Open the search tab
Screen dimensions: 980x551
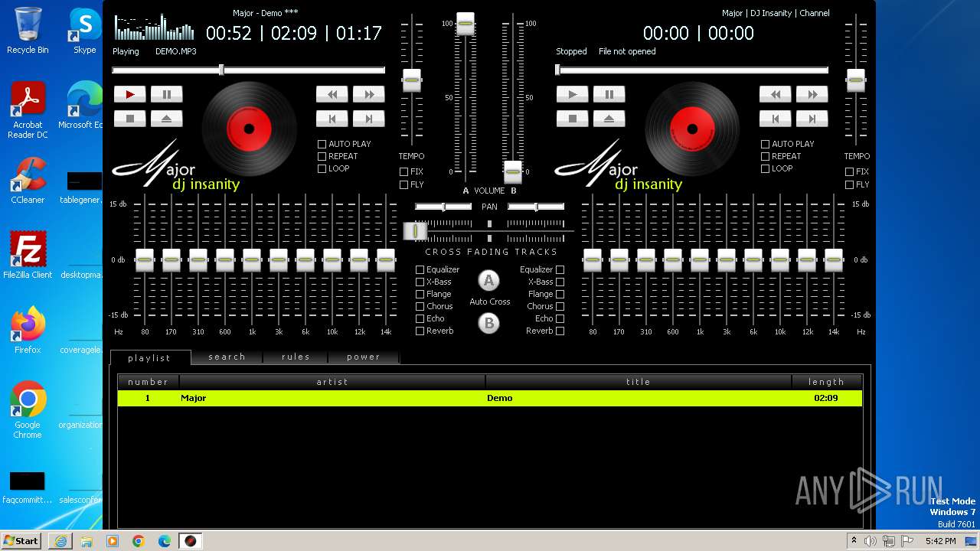tap(227, 357)
